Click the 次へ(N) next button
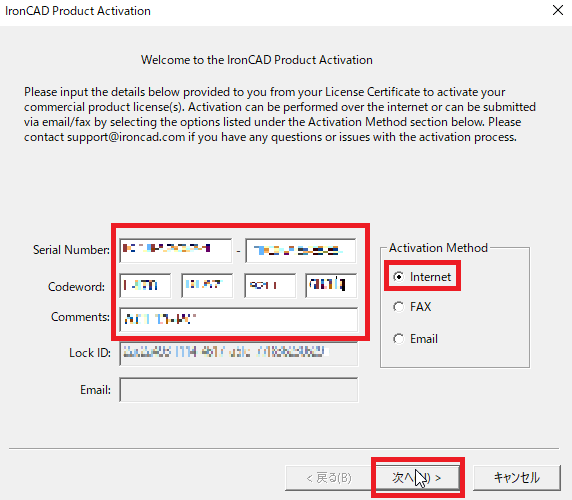 click(417, 477)
